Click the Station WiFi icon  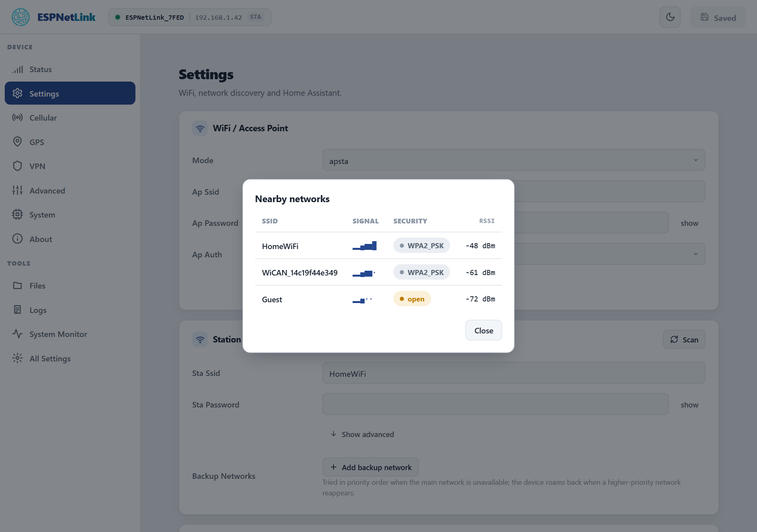(200, 339)
